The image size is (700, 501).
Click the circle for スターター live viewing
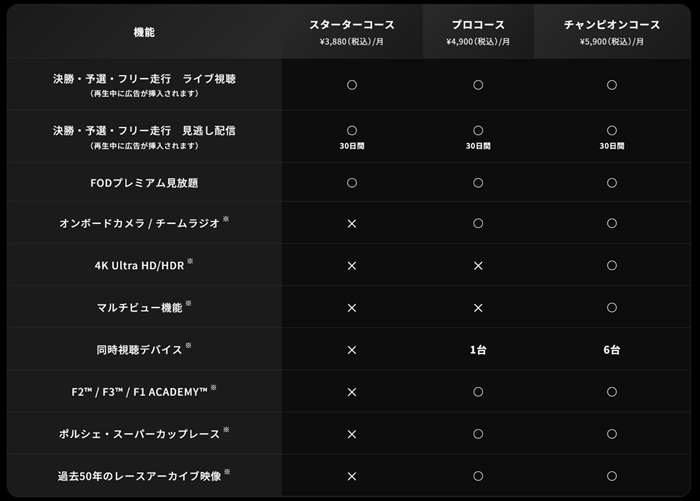(352, 85)
